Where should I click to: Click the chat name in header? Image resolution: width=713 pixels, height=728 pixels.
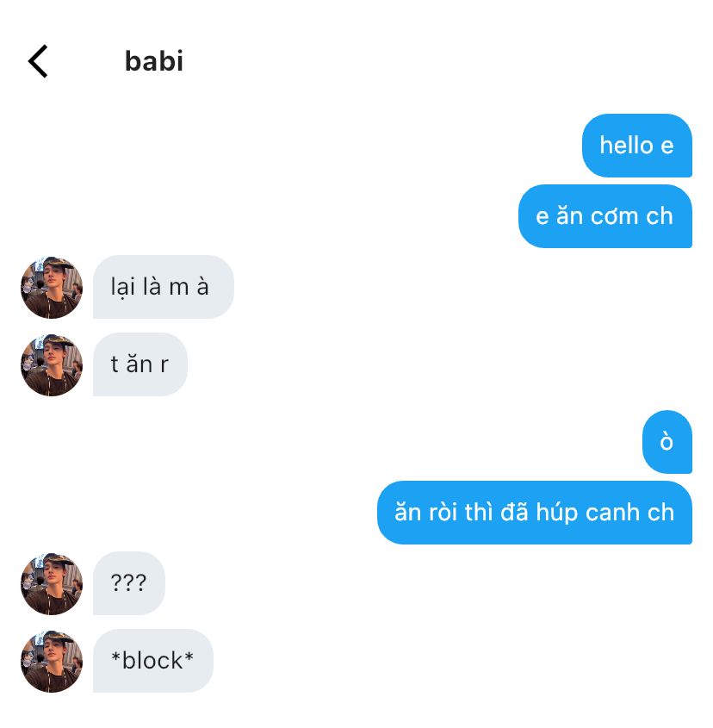coord(154,61)
